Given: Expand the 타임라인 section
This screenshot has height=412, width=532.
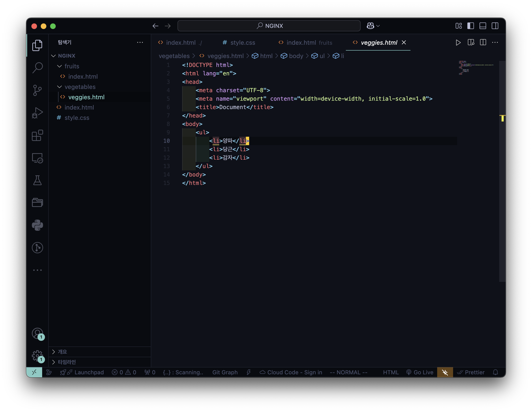Looking at the screenshot, I should (67, 362).
